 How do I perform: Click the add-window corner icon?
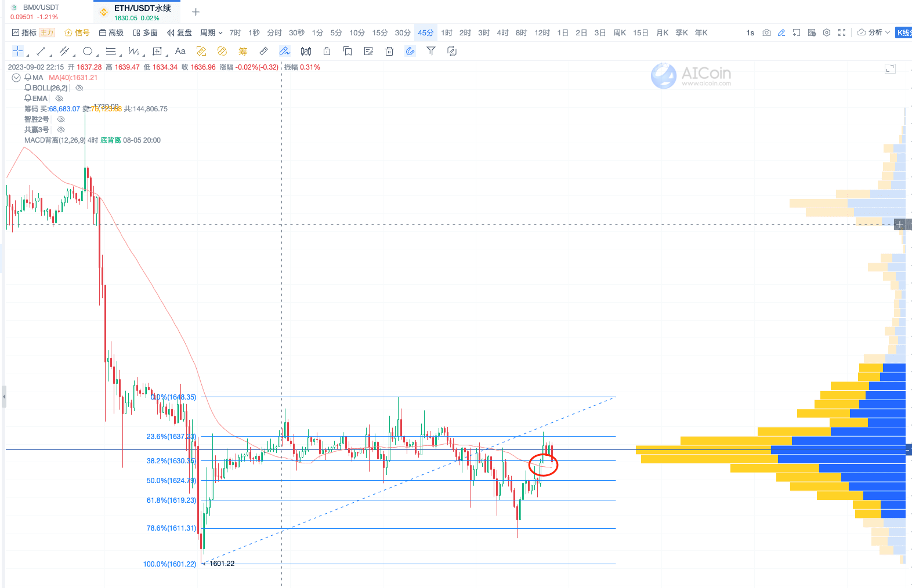click(x=797, y=32)
